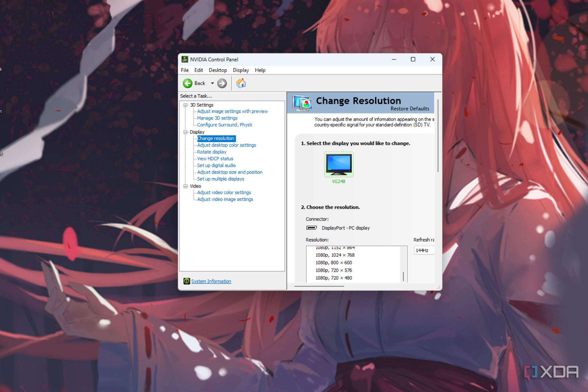Select View HDCP status
The width and height of the screenshot is (588, 392).
(215, 158)
